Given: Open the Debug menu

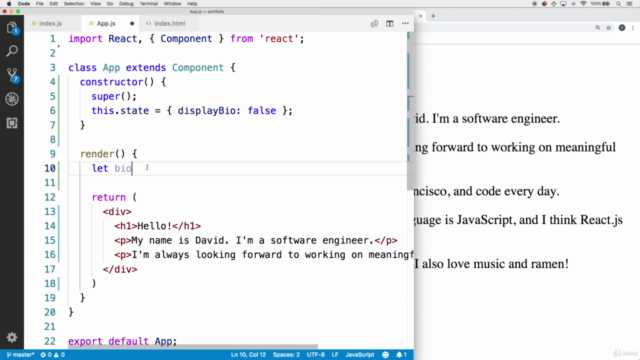Looking at the screenshot, I should 127,4.
